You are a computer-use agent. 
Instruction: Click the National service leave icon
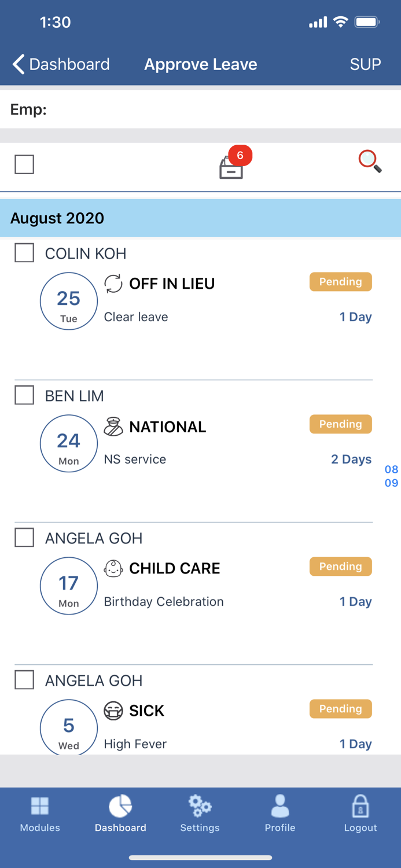(113, 427)
